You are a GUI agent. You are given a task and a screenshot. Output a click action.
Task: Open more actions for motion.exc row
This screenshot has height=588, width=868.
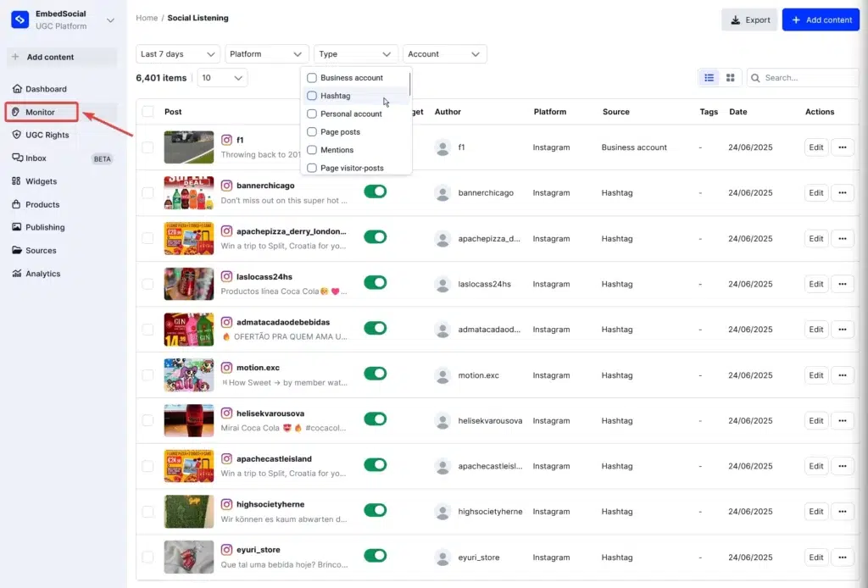843,375
